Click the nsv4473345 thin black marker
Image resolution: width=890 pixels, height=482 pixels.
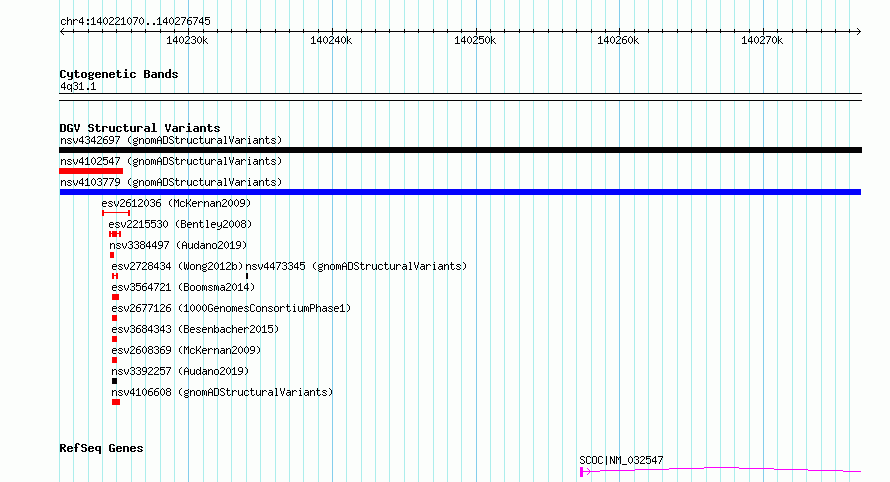(247, 276)
